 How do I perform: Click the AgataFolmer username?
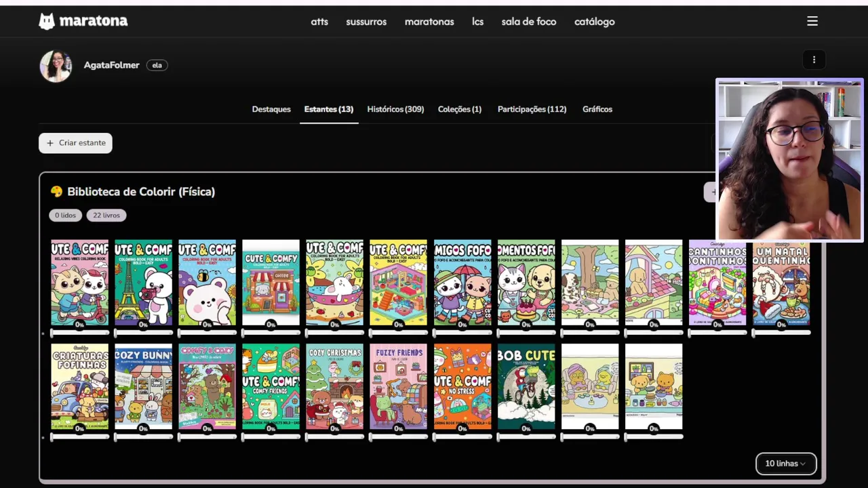[111, 65]
